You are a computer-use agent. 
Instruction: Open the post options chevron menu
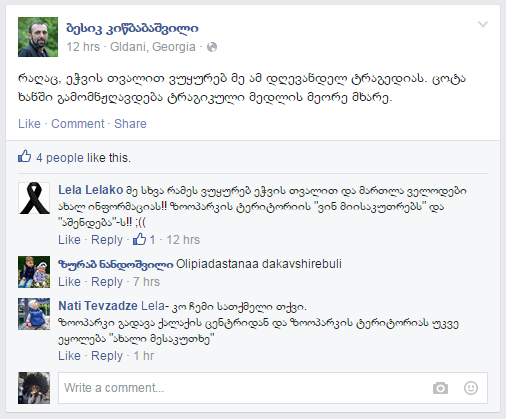click(x=483, y=24)
